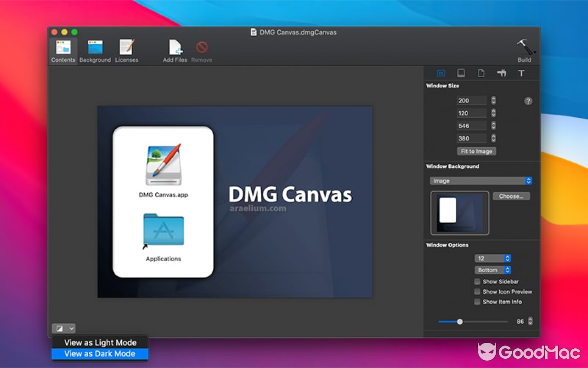Enable Show Icon Preview option
The height and width of the screenshot is (368, 588).
coord(477,291)
